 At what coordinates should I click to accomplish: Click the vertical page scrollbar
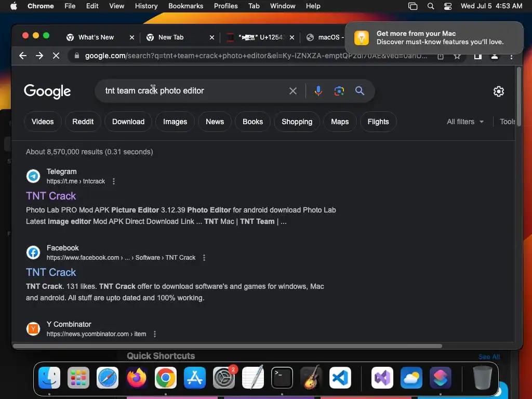(x=519, y=97)
